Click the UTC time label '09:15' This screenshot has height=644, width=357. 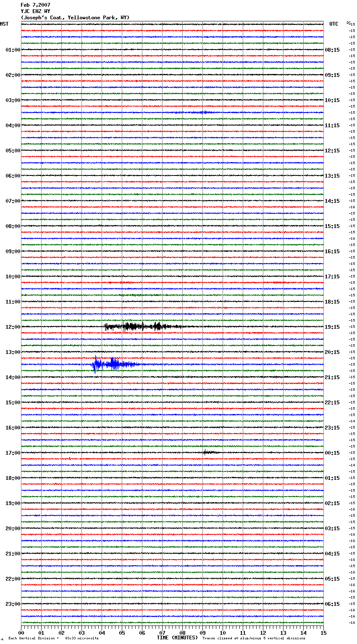point(332,75)
